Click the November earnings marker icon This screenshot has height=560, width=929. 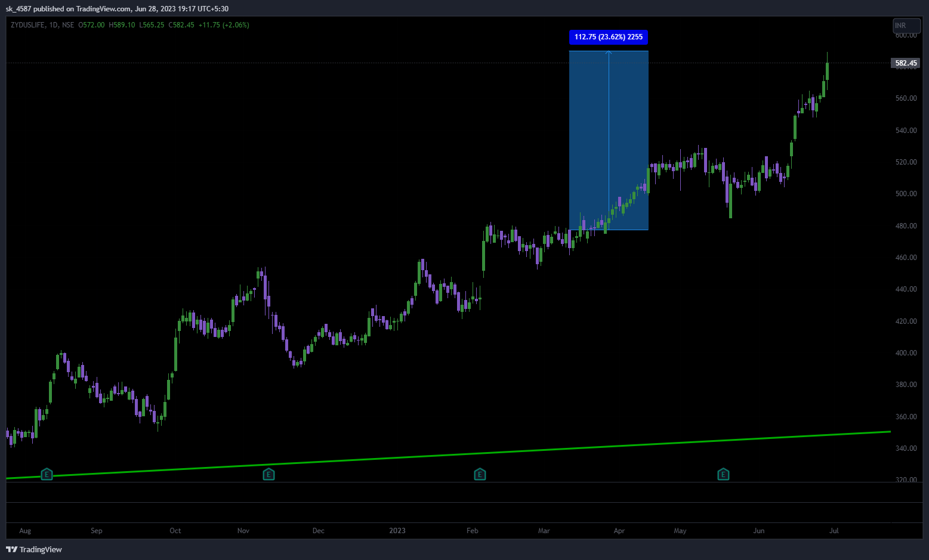click(x=269, y=475)
